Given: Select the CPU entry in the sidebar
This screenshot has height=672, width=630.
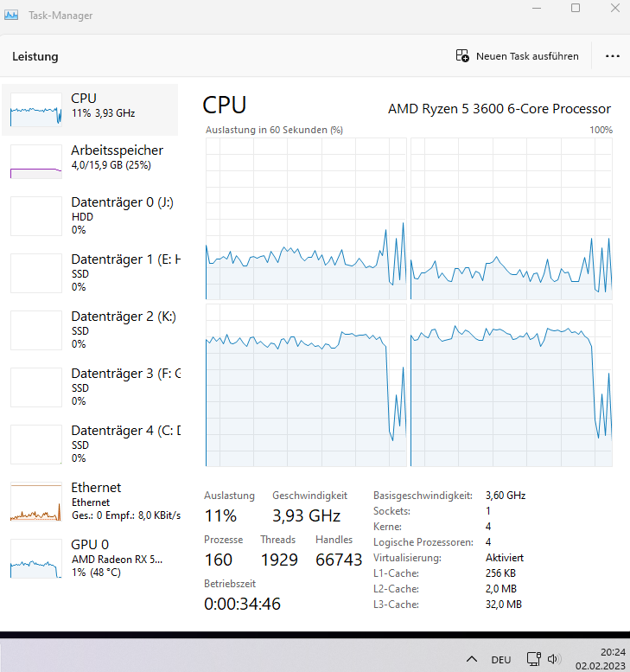Looking at the screenshot, I should click(x=90, y=110).
